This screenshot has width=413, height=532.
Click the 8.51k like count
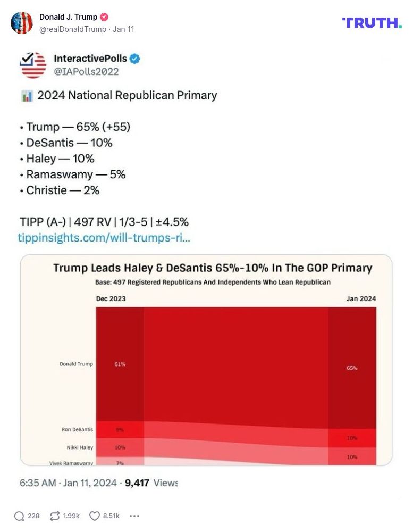click(x=109, y=516)
